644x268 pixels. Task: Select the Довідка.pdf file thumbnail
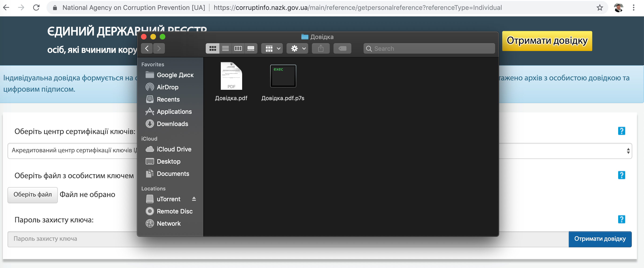(231, 76)
